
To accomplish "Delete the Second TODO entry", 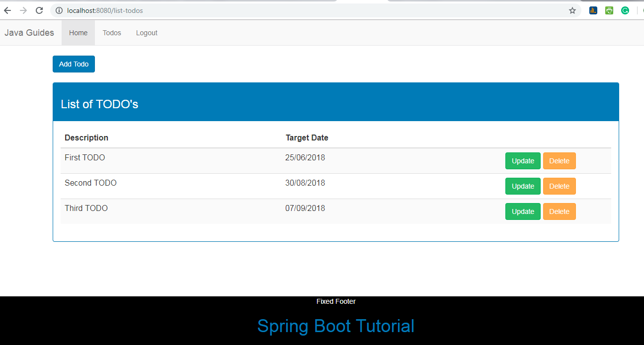I will point(560,186).
